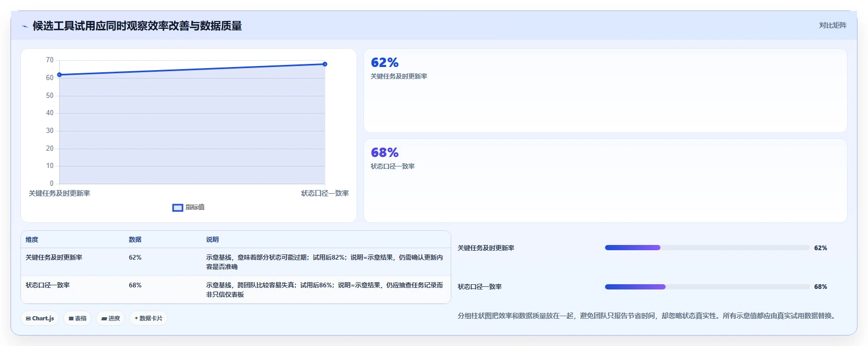Click the 维度 column header
868x346 pixels.
click(x=32, y=240)
